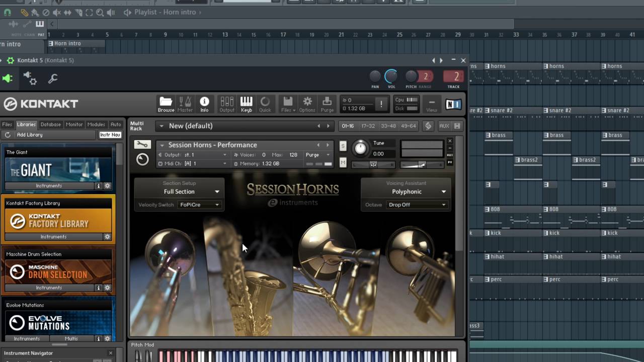This screenshot has width=644, height=362.
Task: Go to next multi preset arrow
Action: point(328,126)
